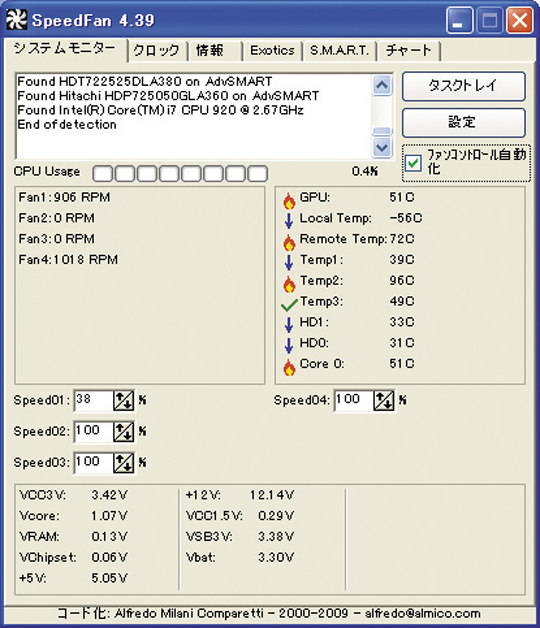Click the Vbat 3.30V voltage reading
The image size is (540, 628).
[x=240, y=558]
